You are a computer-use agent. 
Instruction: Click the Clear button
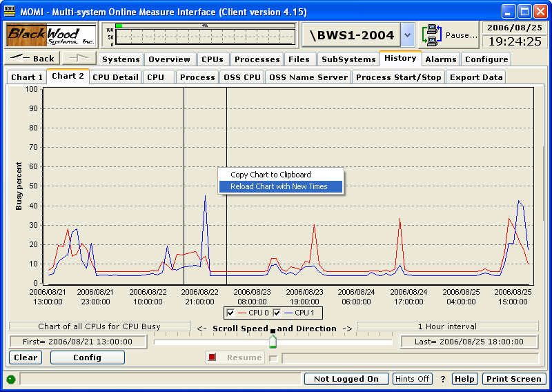26,357
